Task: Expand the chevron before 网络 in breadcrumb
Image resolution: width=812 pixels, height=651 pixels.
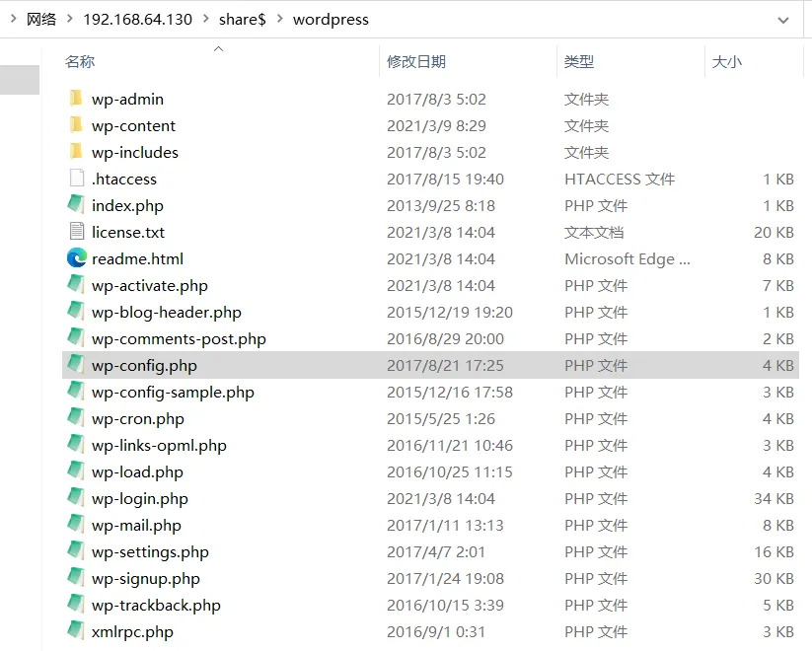Action: [14, 19]
